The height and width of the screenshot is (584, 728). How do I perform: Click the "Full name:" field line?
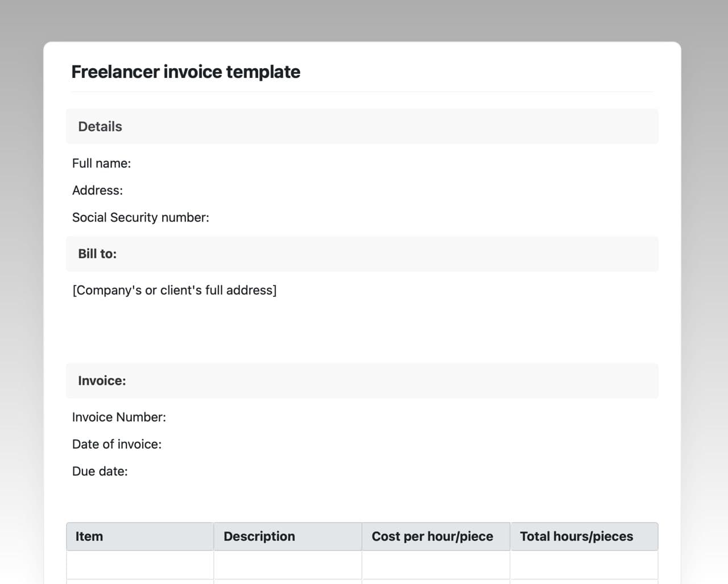101,164
